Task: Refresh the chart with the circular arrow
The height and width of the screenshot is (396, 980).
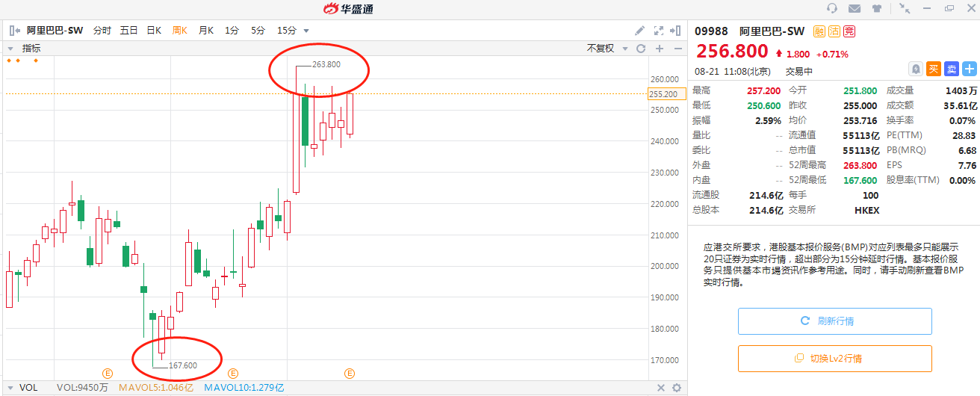Action: tap(640, 48)
